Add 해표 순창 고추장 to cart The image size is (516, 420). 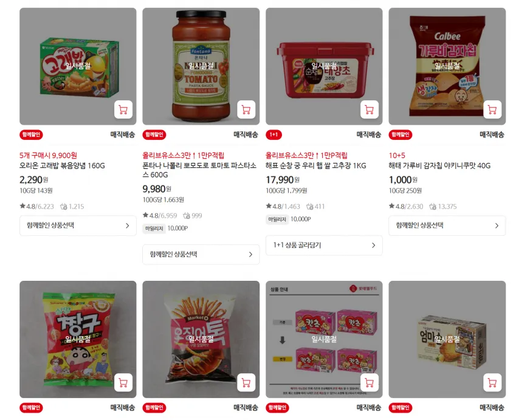tap(370, 109)
